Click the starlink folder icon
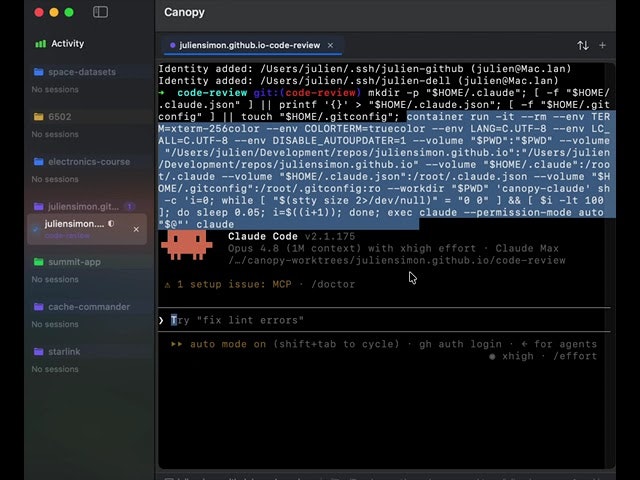 coord(39,352)
